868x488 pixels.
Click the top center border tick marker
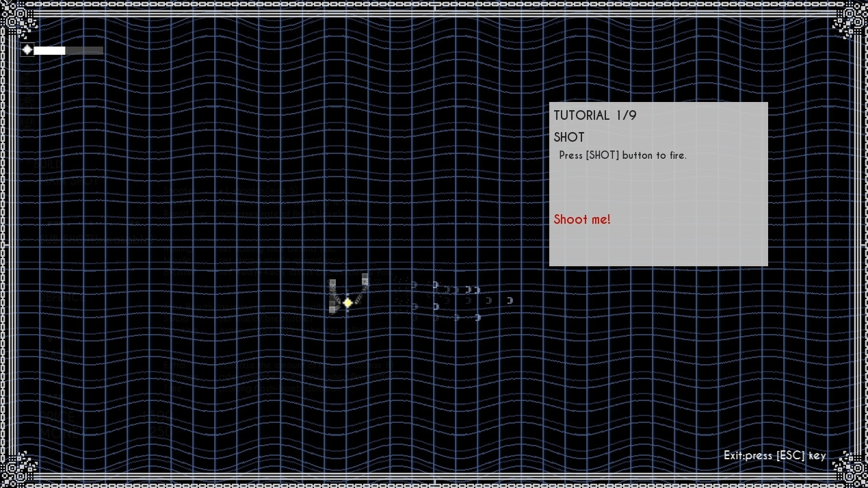coord(434,5)
